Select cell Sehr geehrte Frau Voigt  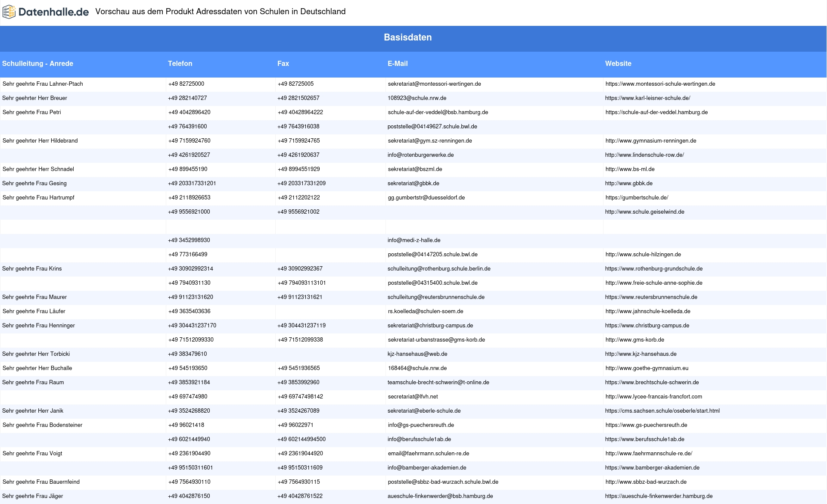click(32, 454)
